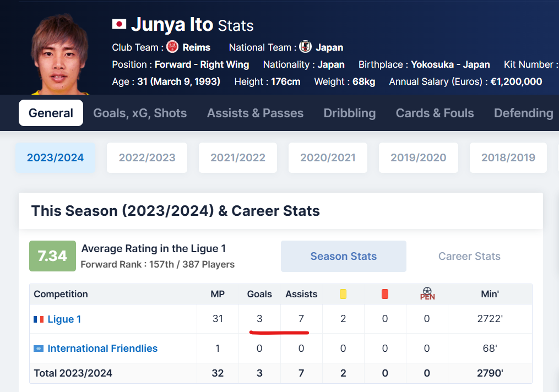Click the International Friendlies flag icon
The image size is (559, 392).
tap(39, 348)
